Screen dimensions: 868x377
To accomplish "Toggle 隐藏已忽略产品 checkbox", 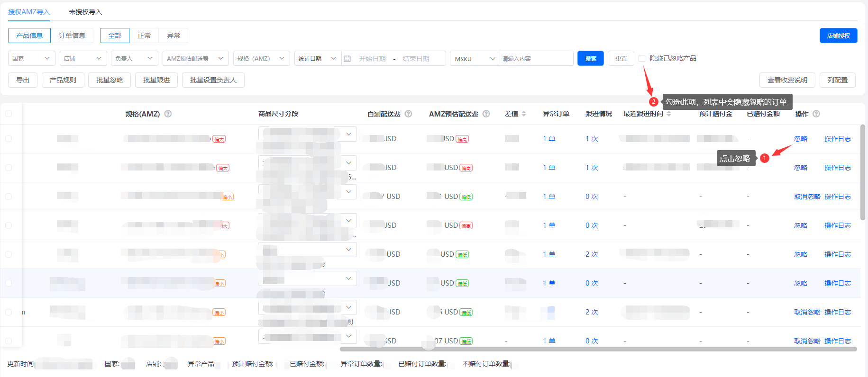I will (642, 58).
